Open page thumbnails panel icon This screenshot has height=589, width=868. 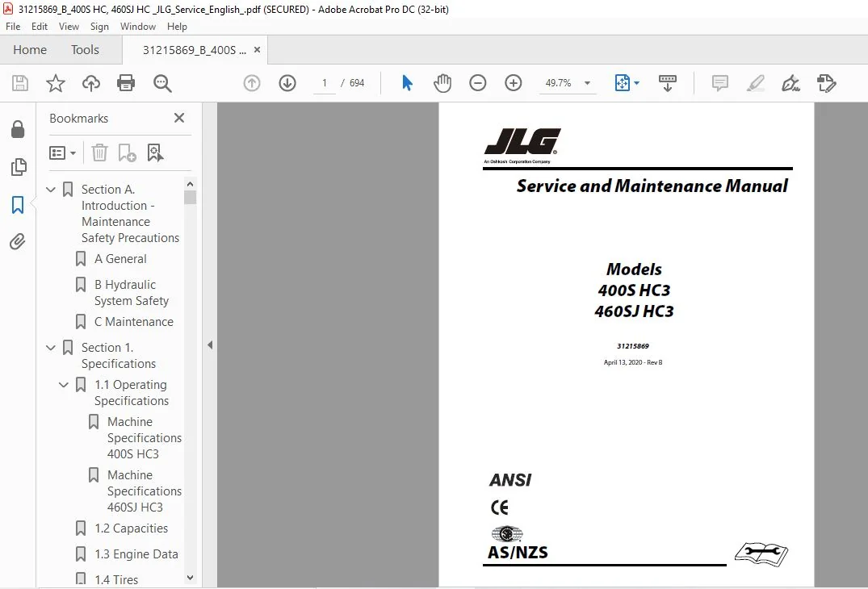[x=19, y=167]
